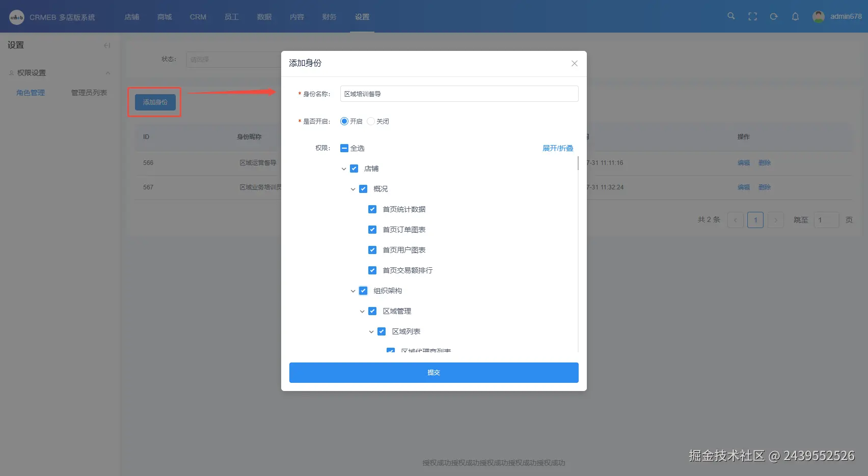Uncheck 首页用户图表 checkbox
The image size is (868, 476).
(x=372, y=250)
